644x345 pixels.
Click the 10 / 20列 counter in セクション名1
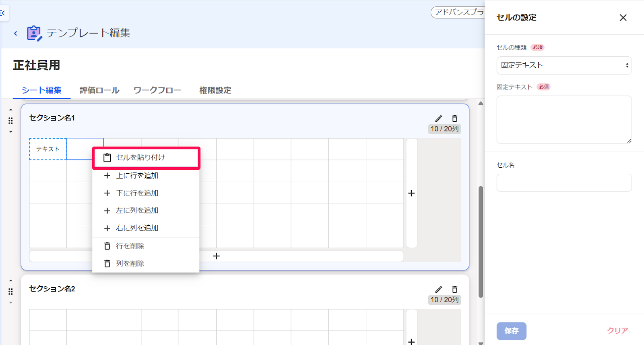[x=444, y=129]
